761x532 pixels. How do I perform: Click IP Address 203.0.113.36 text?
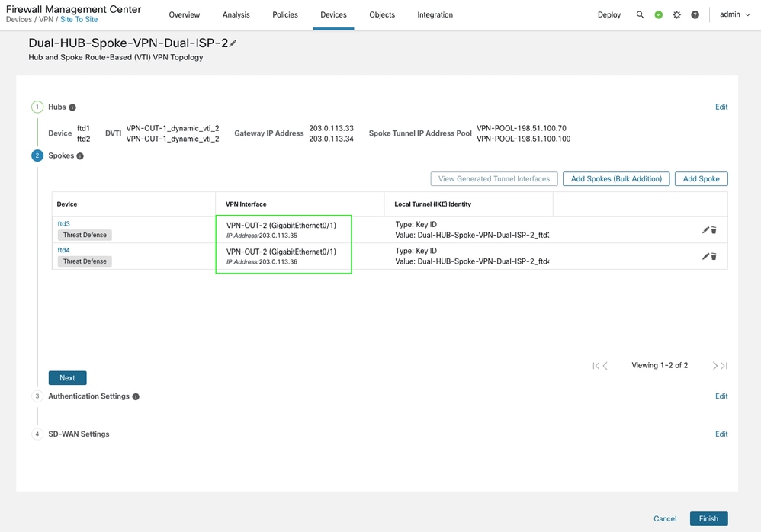click(262, 261)
